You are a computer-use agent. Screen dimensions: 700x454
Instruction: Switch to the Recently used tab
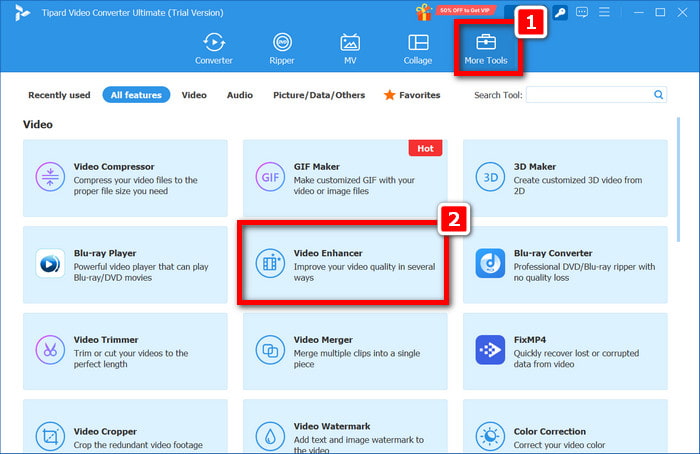[59, 95]
